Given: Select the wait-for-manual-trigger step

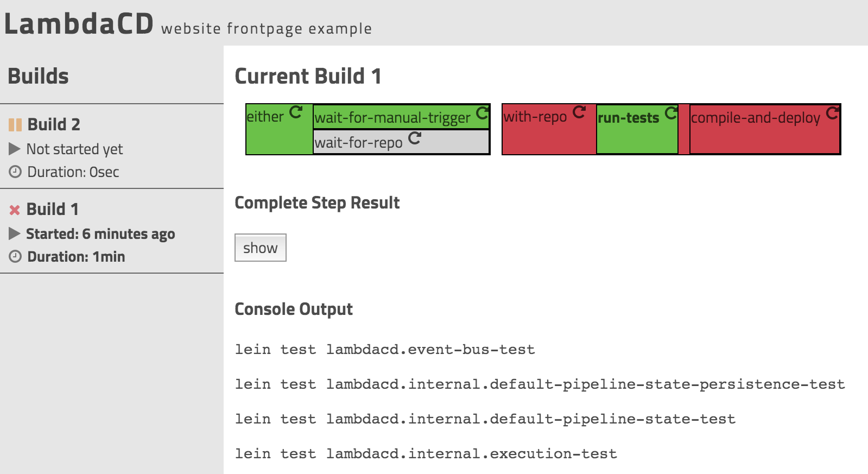Looking at the screenshot, I should [x=392, y=118].
